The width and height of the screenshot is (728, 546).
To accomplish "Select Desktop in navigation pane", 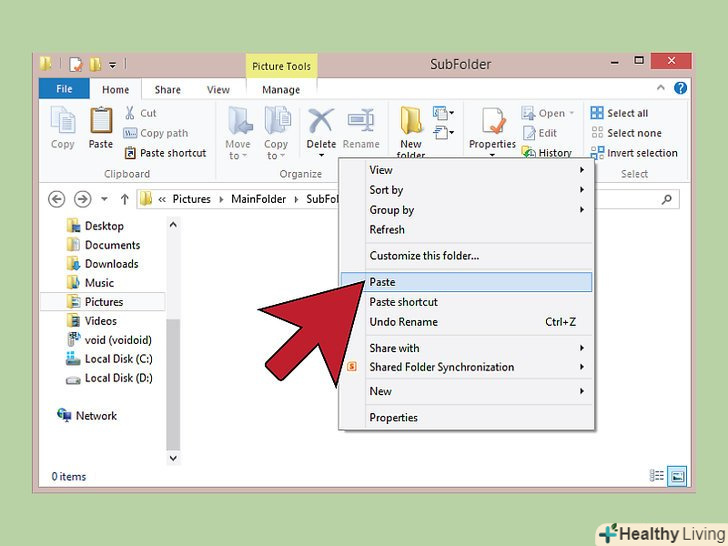I will [x=95, y=226].
